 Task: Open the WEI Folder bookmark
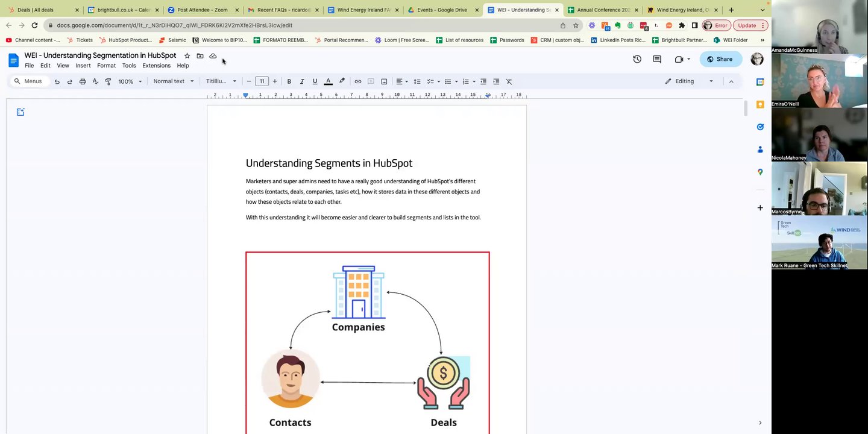pyautogui.click(x=731, y=40)
